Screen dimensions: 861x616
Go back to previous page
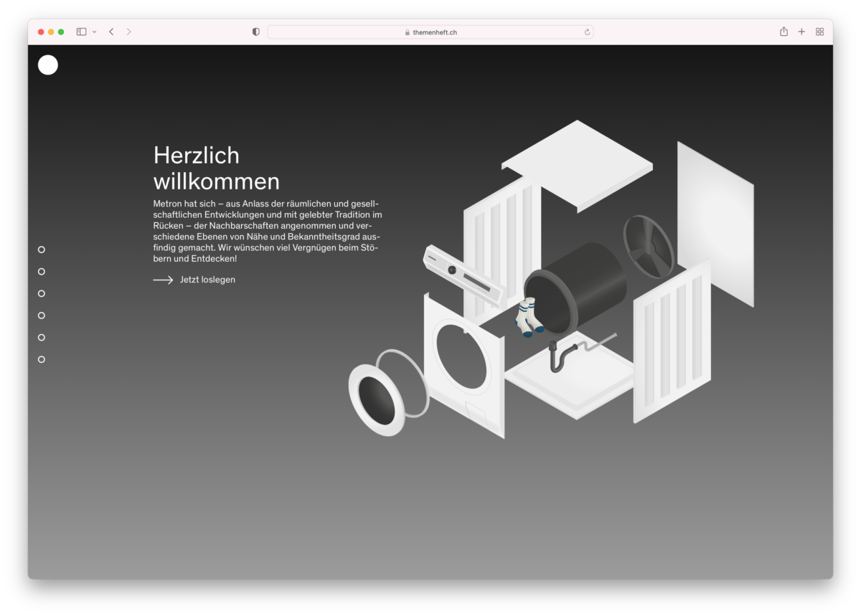pyautogui.click(x=111, y=32)
